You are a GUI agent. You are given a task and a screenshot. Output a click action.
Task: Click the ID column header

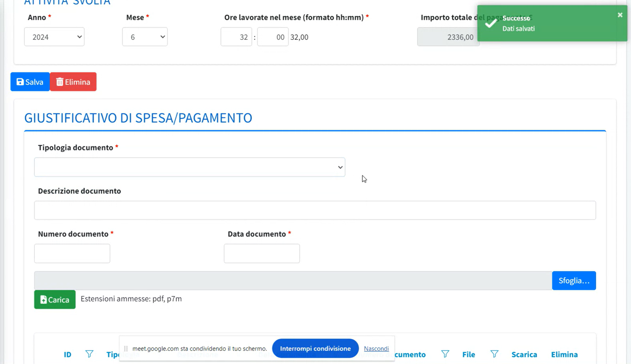click(68, 355)
